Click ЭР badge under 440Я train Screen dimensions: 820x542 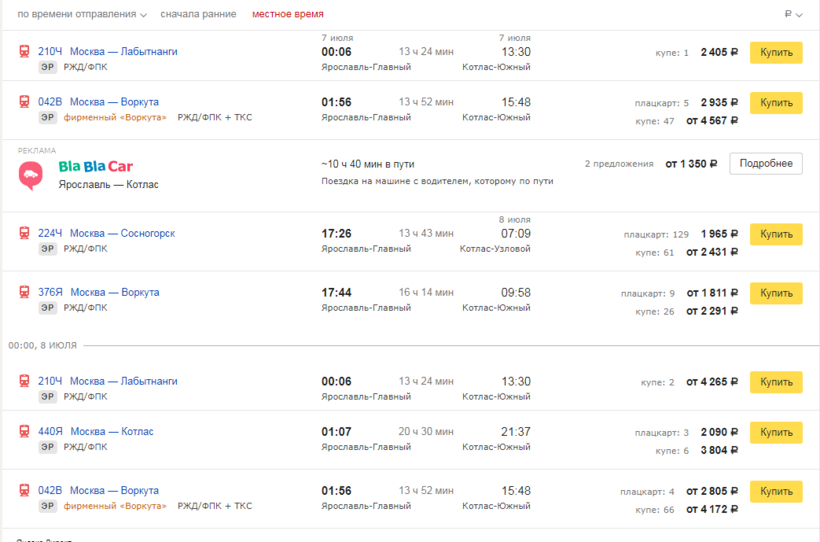click(x=47, y=447)
